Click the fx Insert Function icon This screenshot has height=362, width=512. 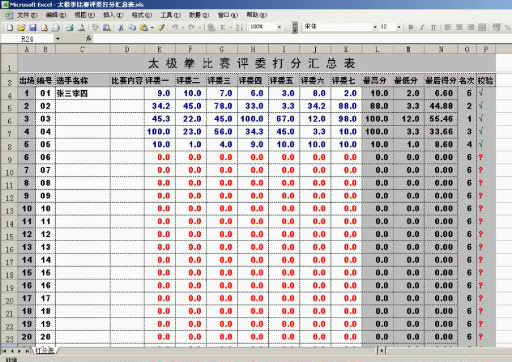pos(88,39)
